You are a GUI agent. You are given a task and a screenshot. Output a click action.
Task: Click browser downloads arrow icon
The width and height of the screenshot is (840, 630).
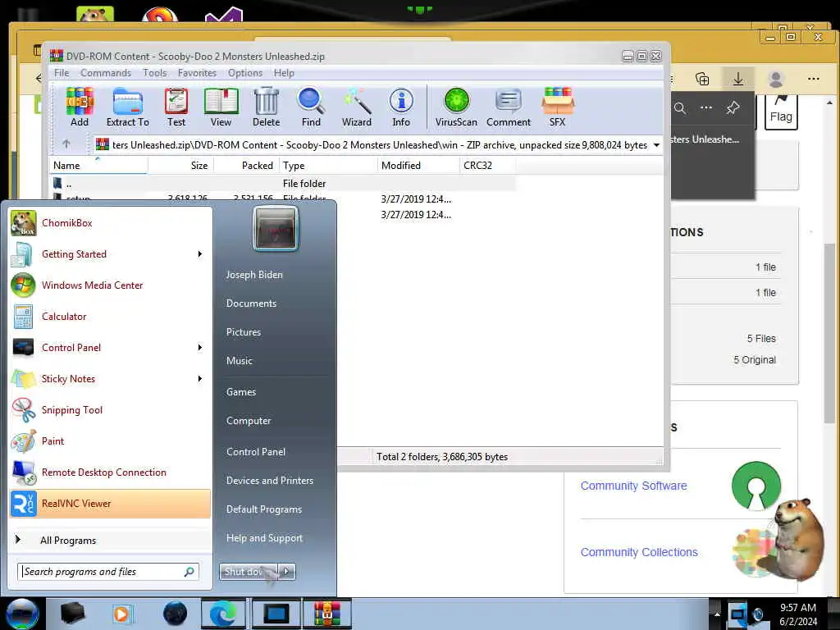tap(738, 80)
